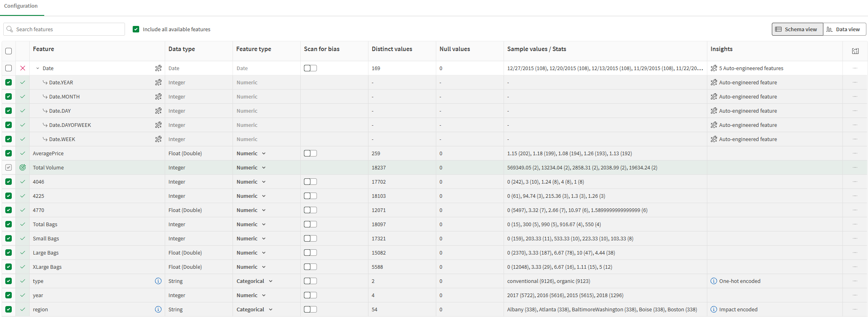Screen dimensions: 868x317
Task: Click the auto-engineered wand icon in Date row
Action: [158, 68]
